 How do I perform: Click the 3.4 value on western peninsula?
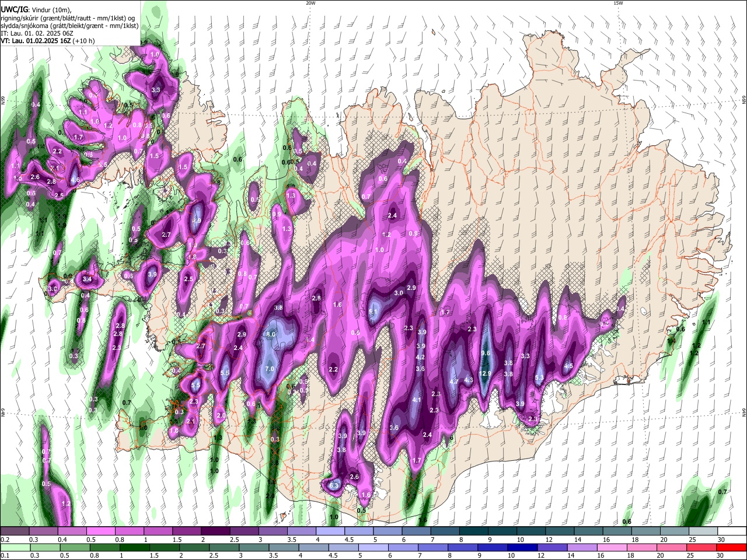click(x=88, y=279)
